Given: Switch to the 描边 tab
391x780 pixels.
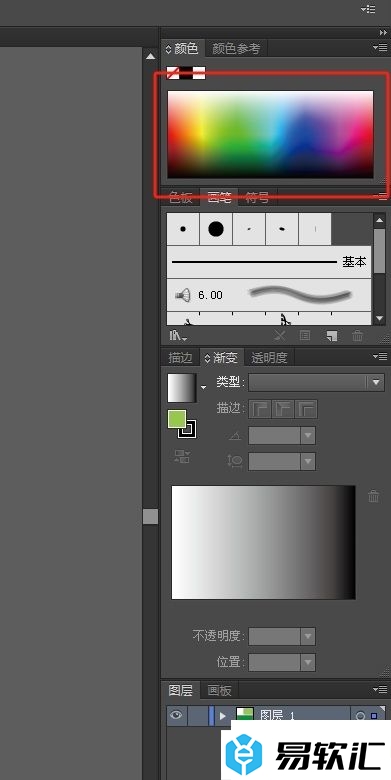Looking at the screenshot, I should coord(180,358).
